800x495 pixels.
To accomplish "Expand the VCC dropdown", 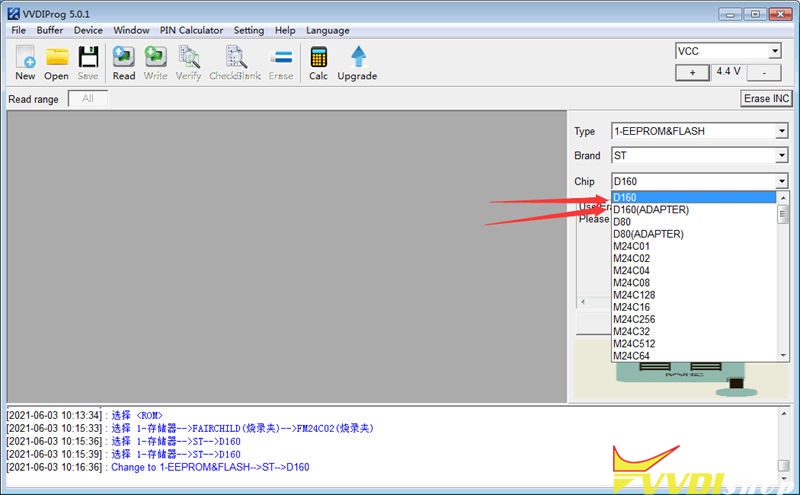I will (775, 51).
